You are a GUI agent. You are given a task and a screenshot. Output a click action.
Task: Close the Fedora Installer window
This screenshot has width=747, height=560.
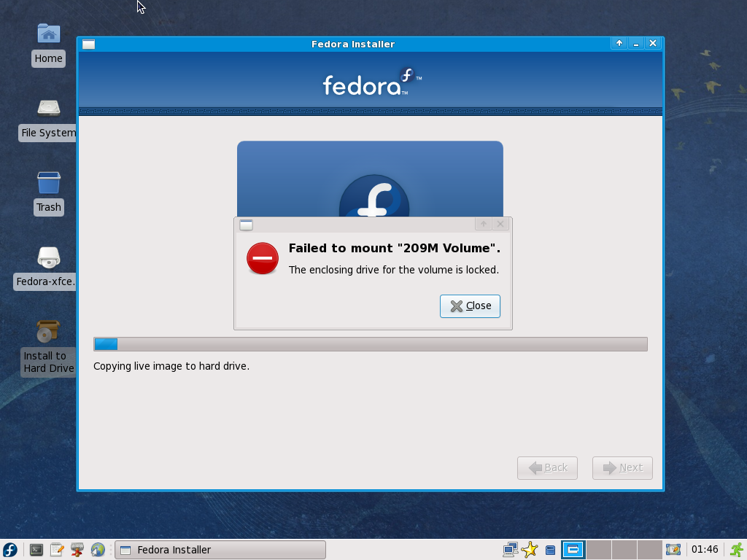click(653, 43)
